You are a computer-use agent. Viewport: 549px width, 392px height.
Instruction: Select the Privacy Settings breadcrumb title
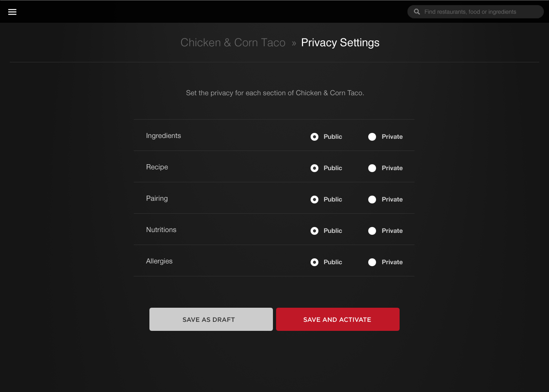click(340, 42)
